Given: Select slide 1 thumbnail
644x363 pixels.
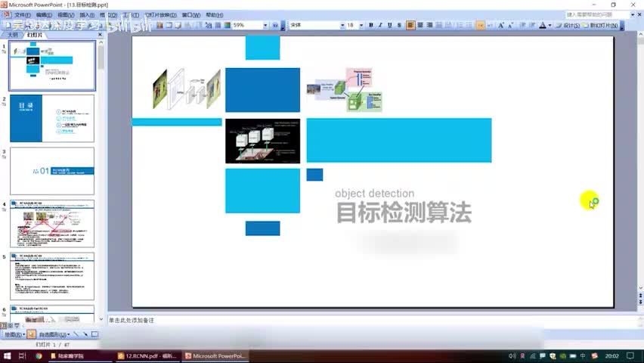Looking at the screenshot, I should (52, 66).
